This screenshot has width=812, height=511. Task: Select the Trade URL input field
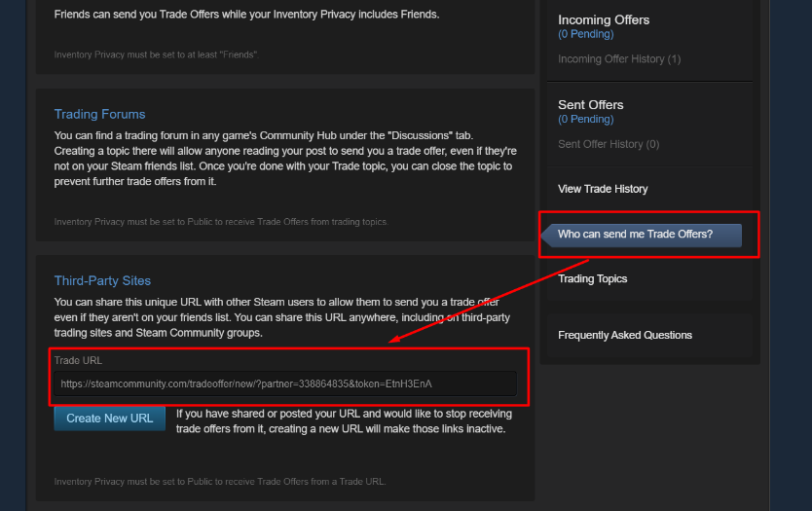(285, 383)
